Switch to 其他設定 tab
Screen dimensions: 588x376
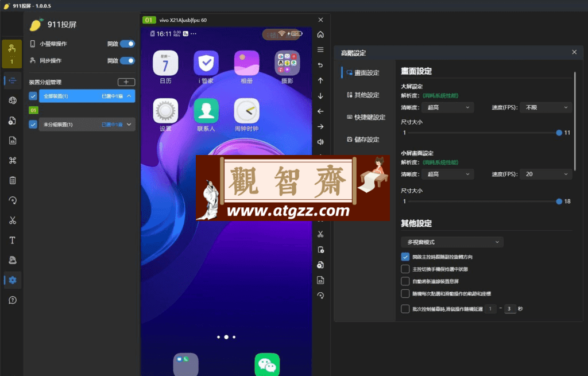[x=363, y=95]
